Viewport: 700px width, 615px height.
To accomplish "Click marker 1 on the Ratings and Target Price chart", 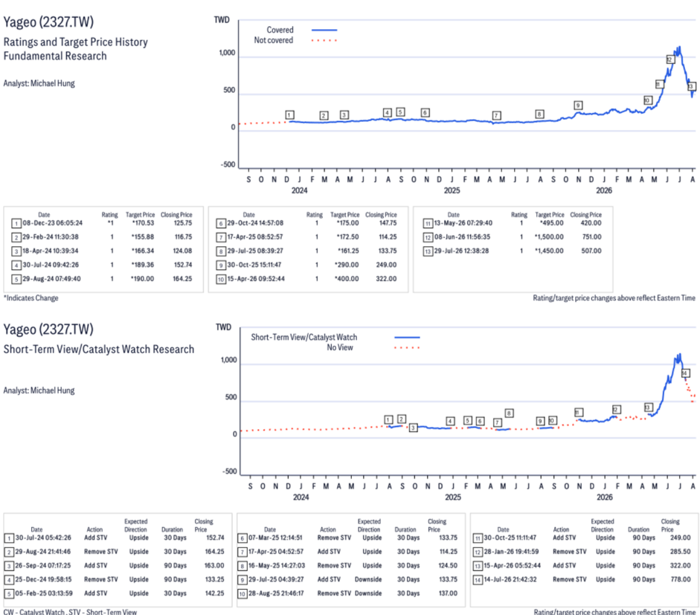I will click(x=289, y=115).
